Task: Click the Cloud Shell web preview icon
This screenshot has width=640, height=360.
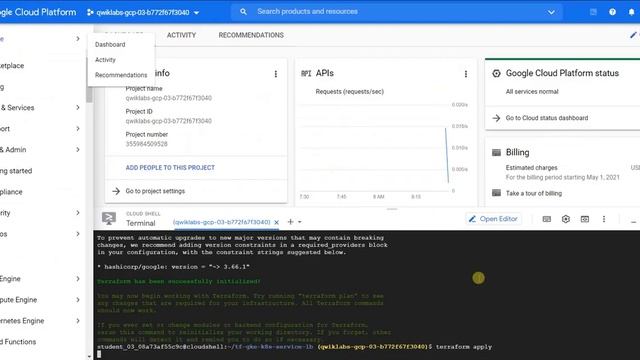Action: [x=585, y=219]
